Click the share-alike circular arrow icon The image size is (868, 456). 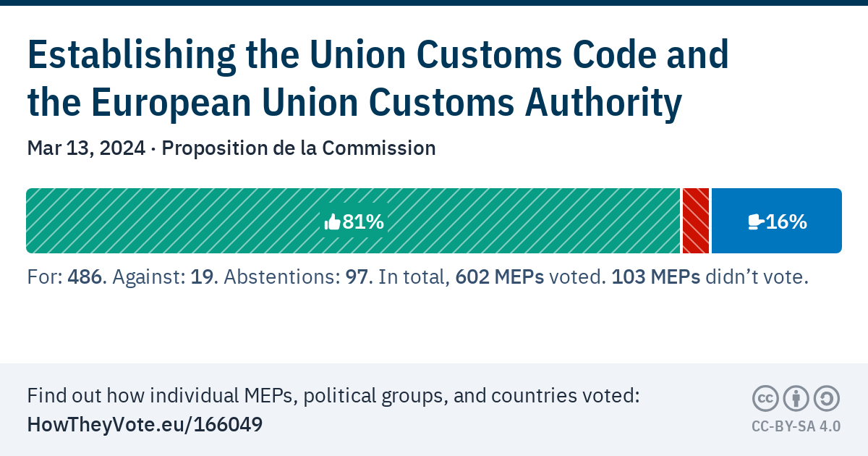point(827,399)
